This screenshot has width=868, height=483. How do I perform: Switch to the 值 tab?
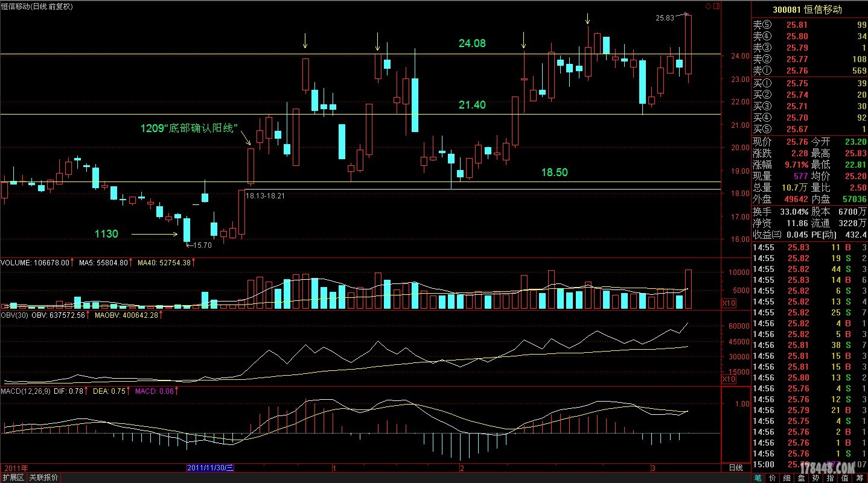(x=845, y=478)
